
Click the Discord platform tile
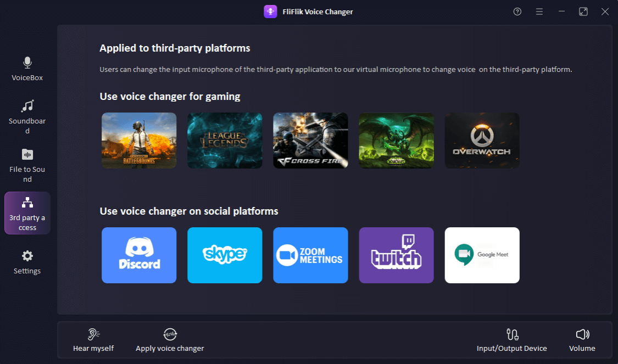[139, 255]
